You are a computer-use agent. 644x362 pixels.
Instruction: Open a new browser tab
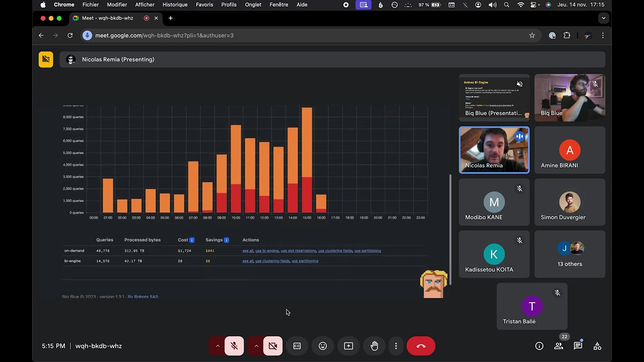point(171,18)
